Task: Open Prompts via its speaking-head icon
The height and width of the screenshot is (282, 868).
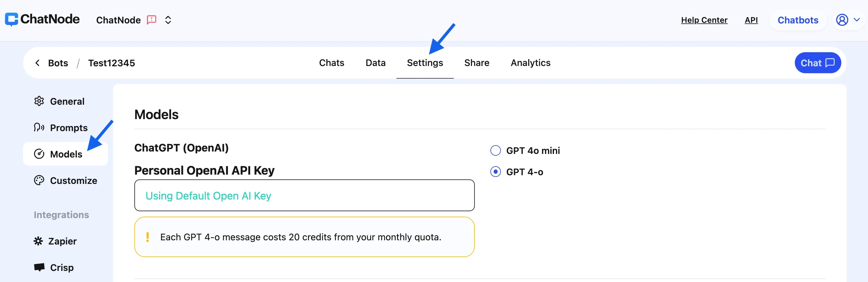Action: [39, 127]
